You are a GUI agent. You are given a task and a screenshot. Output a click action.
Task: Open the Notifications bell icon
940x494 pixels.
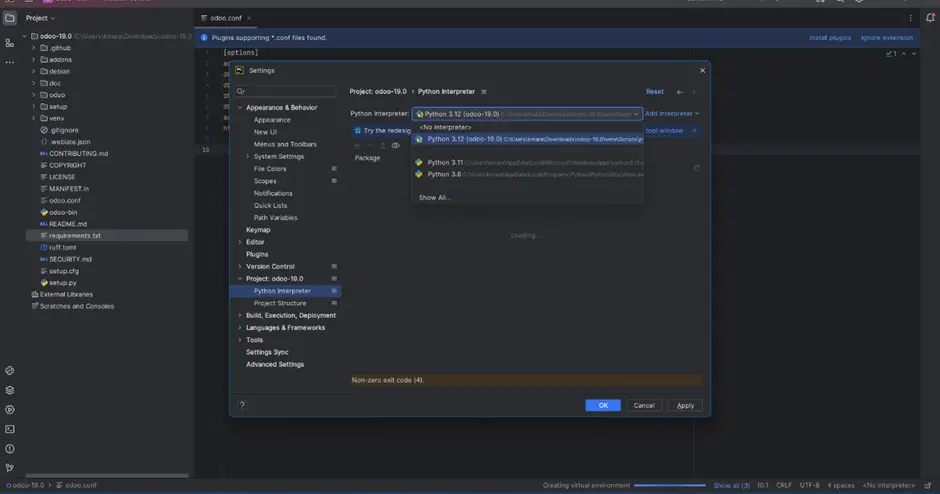930,18
